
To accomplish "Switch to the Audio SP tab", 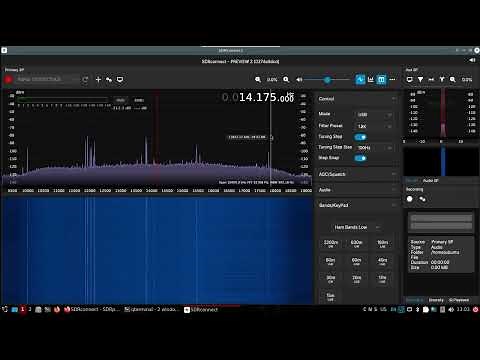I will 431,181.
